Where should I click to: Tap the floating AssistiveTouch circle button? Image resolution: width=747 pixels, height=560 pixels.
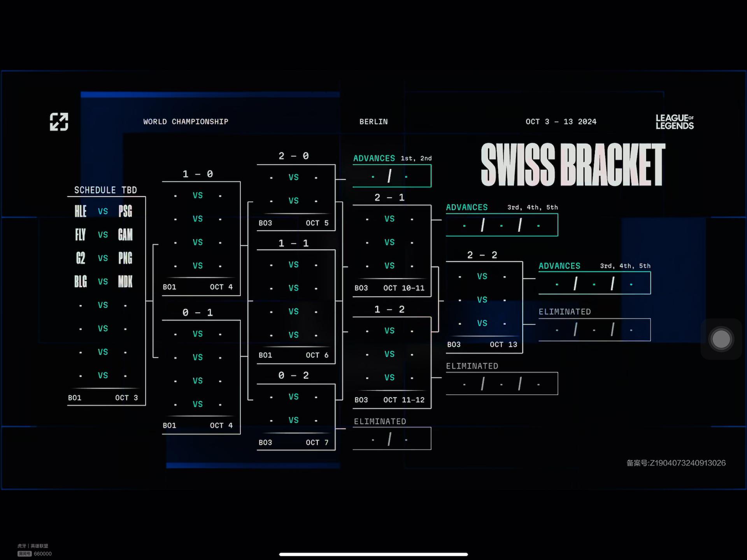coord(721,339)
